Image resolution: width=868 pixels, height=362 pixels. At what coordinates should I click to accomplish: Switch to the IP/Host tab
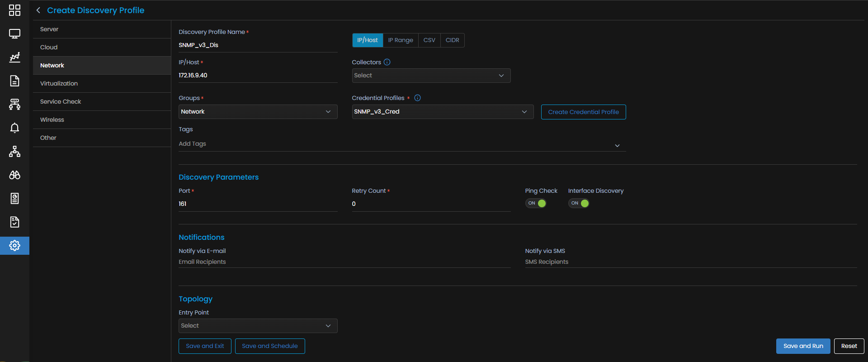click(368, 40)
